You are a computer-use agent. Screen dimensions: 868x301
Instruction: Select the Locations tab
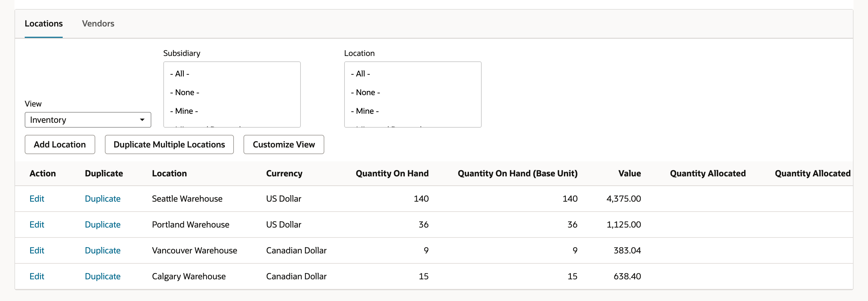[44, 23]
